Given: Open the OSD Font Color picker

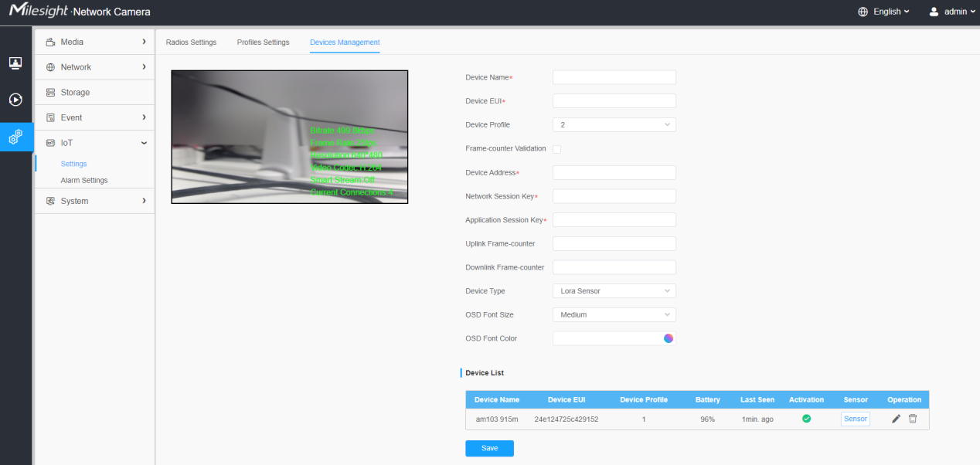Looking at the screenshot, I should pyautogui.click(x=669, y=338).
